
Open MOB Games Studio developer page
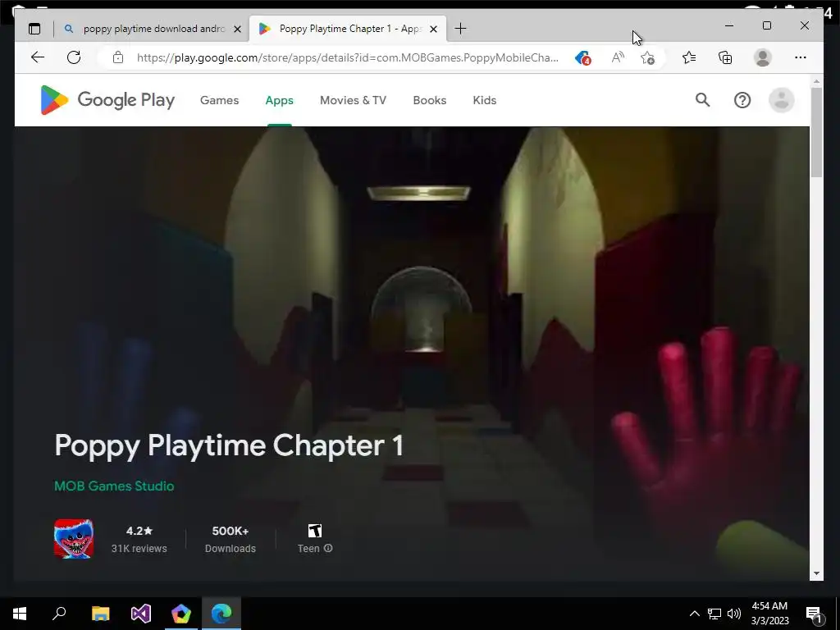pyautogui.click(x=114, y=486)
